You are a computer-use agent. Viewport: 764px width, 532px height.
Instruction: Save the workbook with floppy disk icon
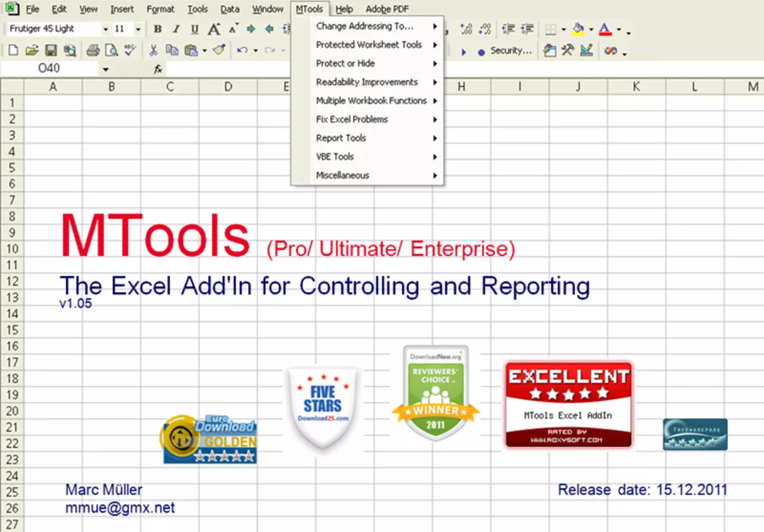point(51,50)
